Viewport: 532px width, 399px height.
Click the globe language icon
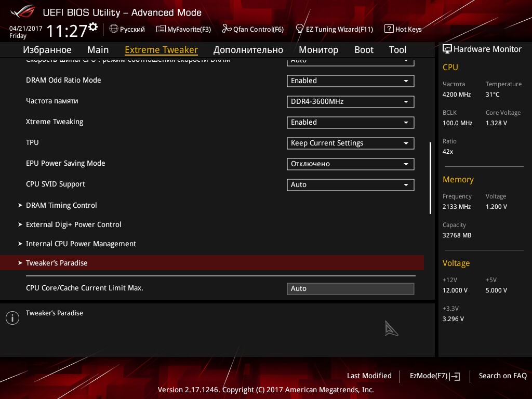[x=114, y=29]
